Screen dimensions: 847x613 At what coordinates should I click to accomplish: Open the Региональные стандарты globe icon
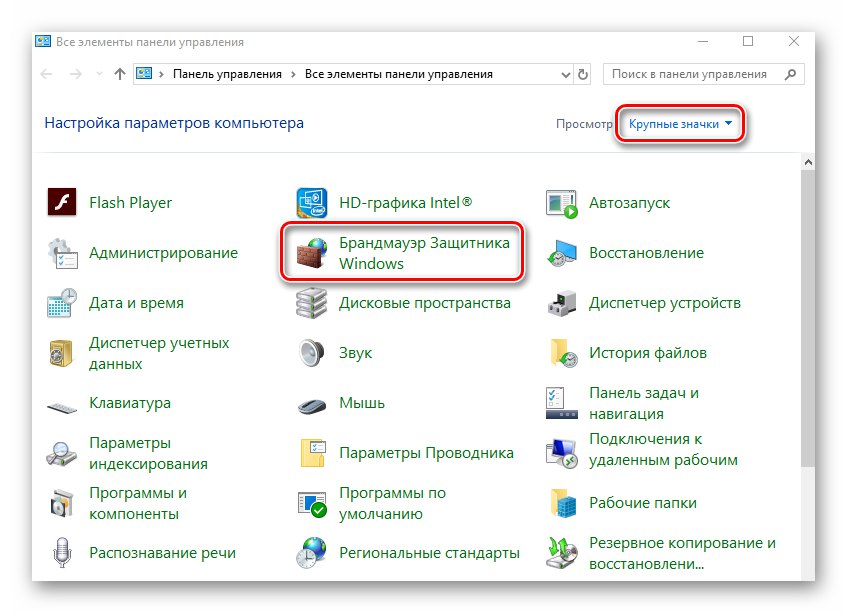(312, 553)
